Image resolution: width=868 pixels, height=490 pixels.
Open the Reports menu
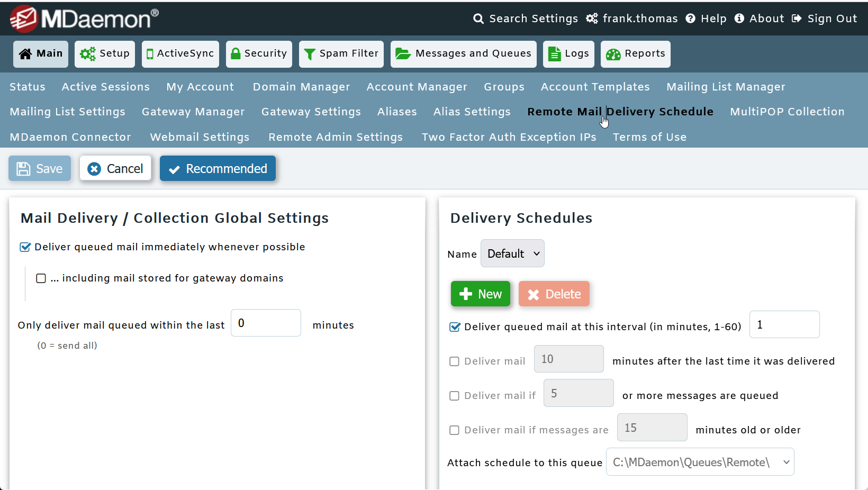point(636,54)
